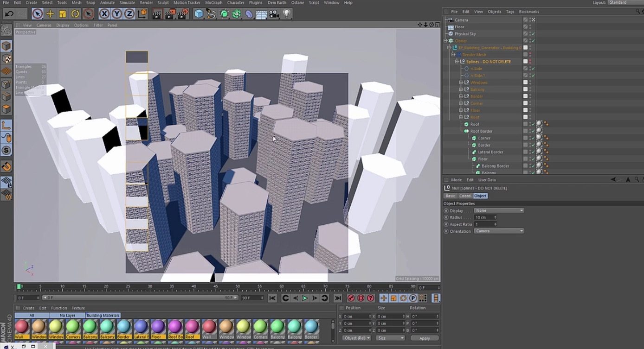Click the Undo arrow icon
Screen dimensions: 644x349
pos(8,14)
